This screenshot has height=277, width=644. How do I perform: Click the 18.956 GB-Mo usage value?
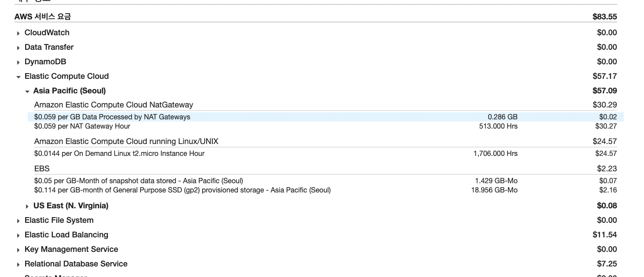[x=495, y=190]
